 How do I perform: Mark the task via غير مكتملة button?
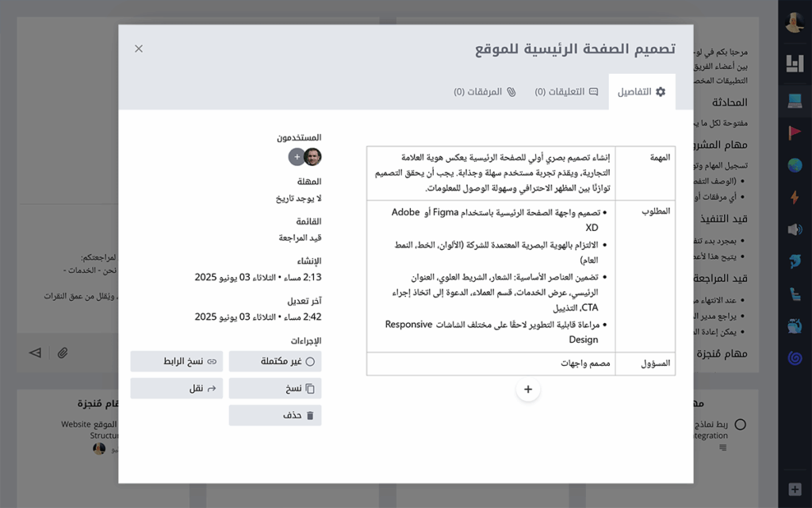click(x=275, y=361)
